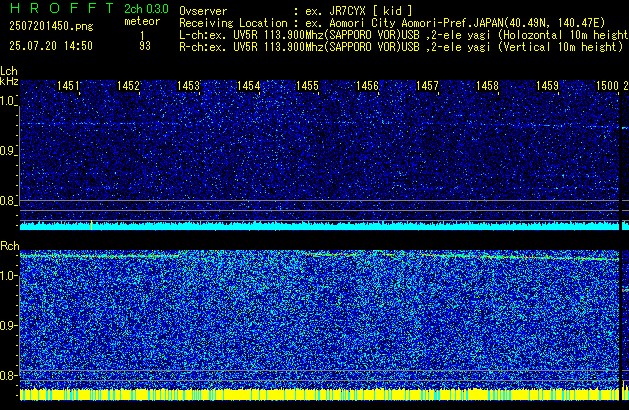Click the 0.9 frequency tick in Rch
This screenshot has width=629, height=410.
pos(8,325)
